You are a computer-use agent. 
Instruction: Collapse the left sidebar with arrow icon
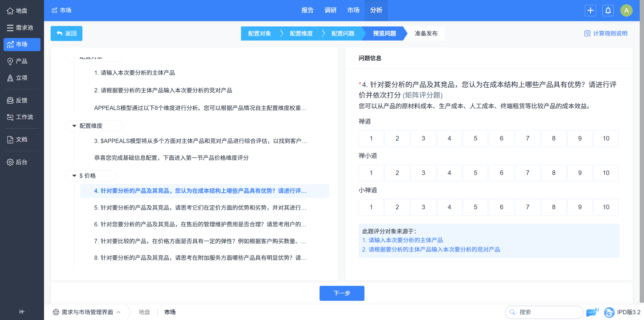[x=22, y=311]
